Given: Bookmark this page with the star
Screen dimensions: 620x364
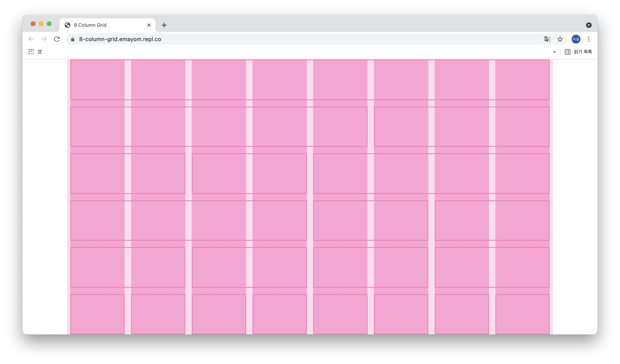Looking at the screenshot, I should tap(560, 39).
